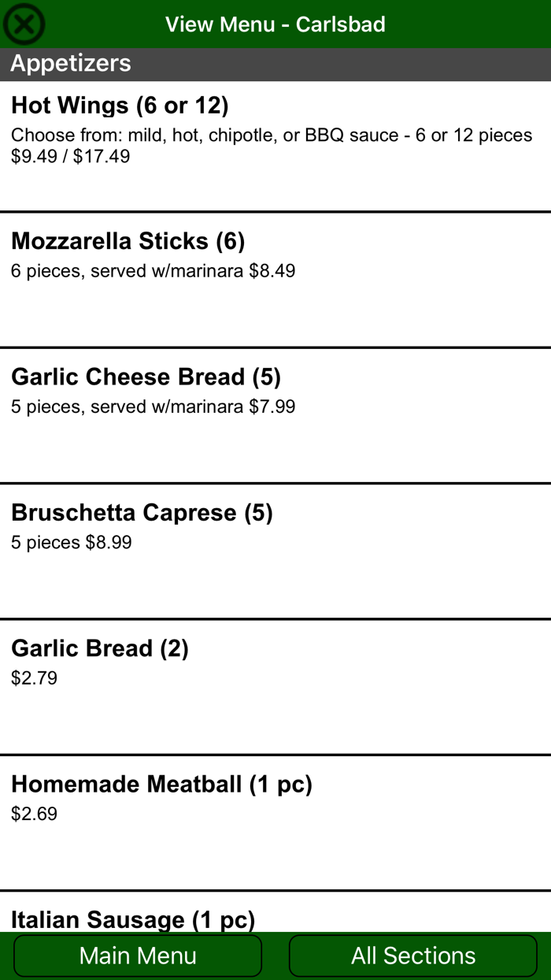Tap the mild, hot, chipotle sauce description
551x980 pixels.
pyautogui.click(x=272, y=135)
